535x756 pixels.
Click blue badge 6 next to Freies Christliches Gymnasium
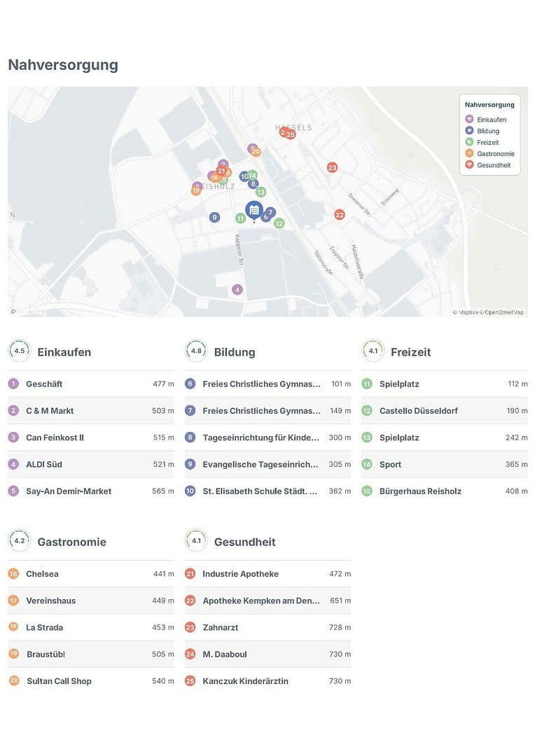tap(189, 383)
